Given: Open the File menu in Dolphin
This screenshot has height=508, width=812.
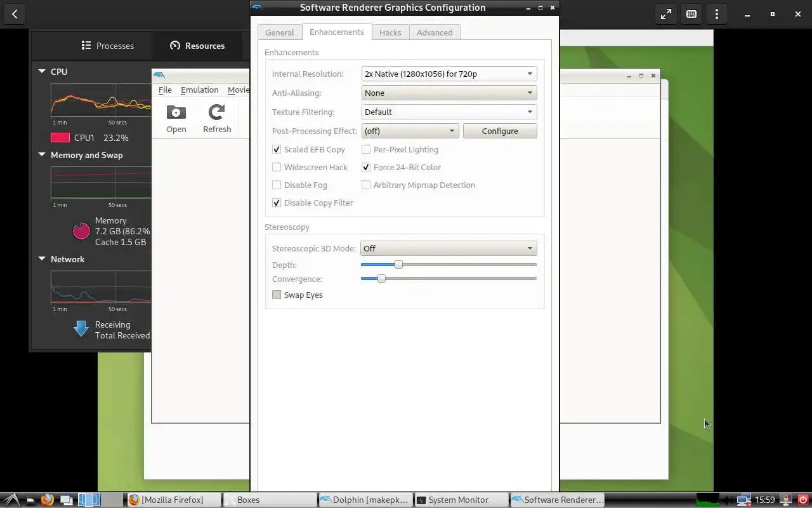Looking at the screenshot, I should pyautogui.click(x=165, y=90).
